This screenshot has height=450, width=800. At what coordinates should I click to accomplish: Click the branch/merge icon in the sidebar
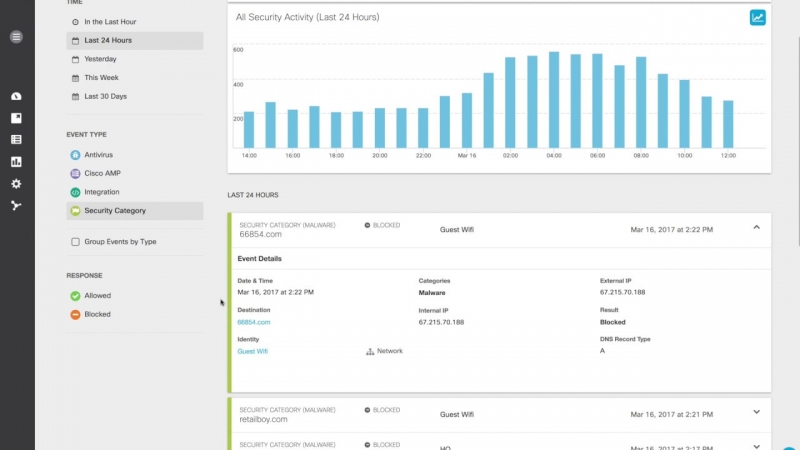16,206
